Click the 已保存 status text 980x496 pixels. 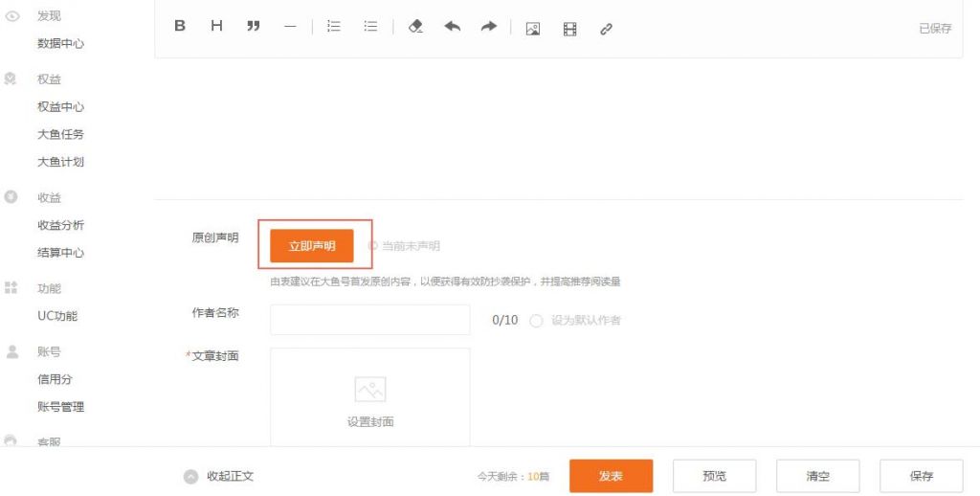tap(935, 28)
